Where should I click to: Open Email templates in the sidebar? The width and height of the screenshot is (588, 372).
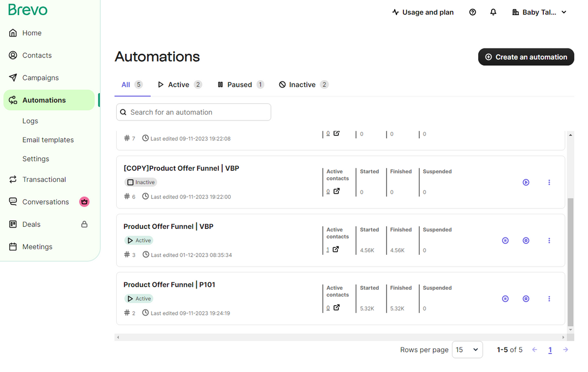click(48, 140)
